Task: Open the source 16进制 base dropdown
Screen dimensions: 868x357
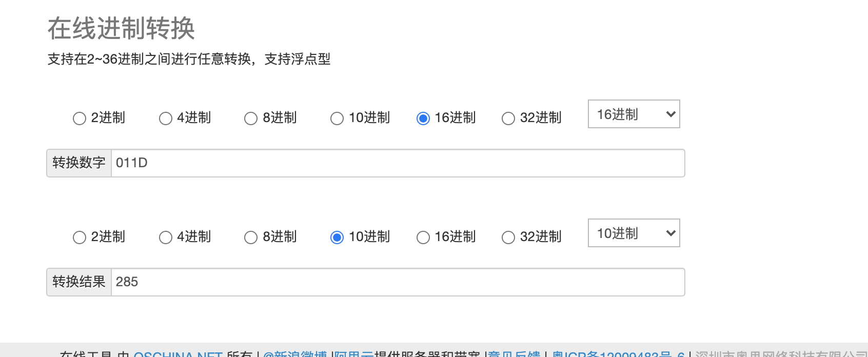Action: [x=634, y=114]
